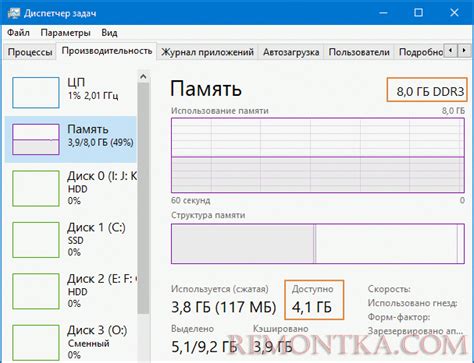Click the tab strip left scroll arrow

coord(451,51)
